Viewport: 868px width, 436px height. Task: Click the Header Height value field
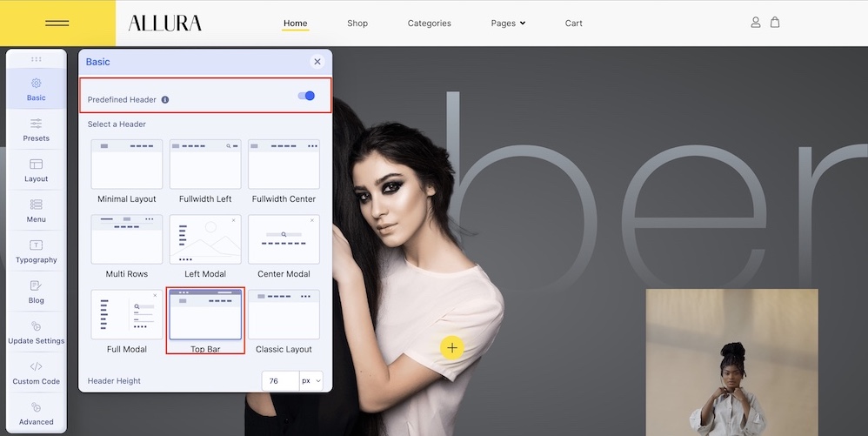pos(281,380)
